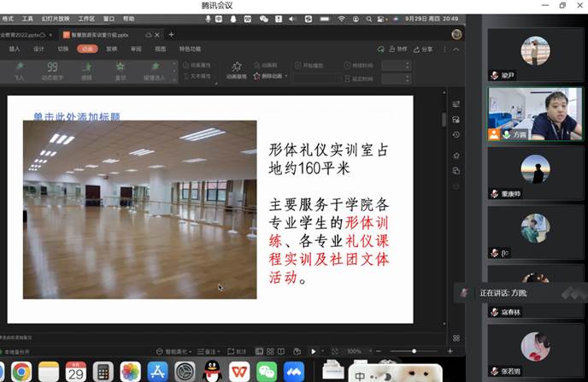Open the home sidebar icon
Viewport: 588px width, 382px height.
tap(456, 156)
